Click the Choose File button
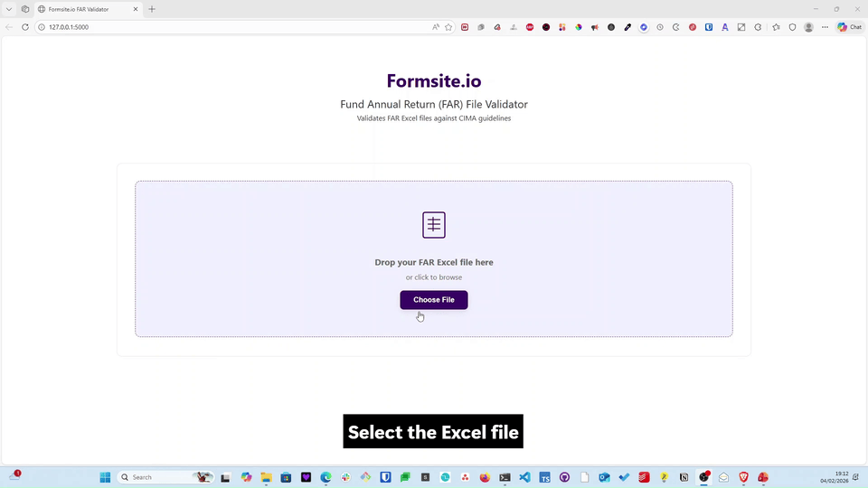Viewport: 868px width, 488px height. click(433, 300)
